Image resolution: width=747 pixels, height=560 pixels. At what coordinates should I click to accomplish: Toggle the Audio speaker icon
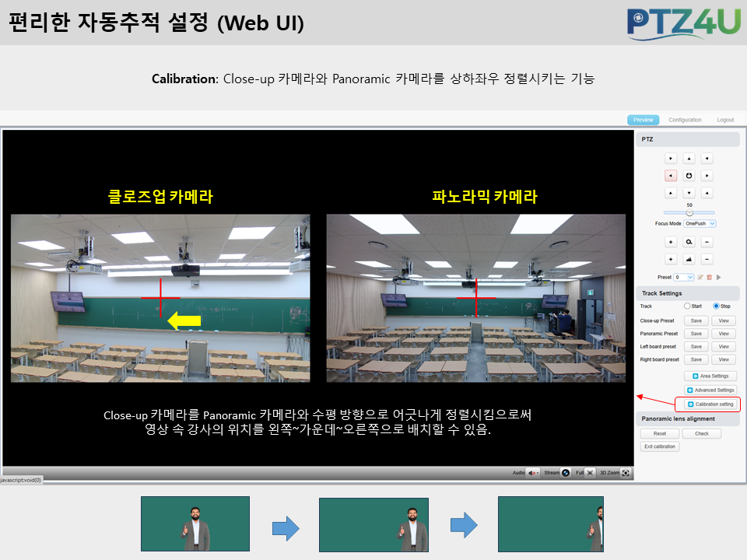[x=532, y=473]
